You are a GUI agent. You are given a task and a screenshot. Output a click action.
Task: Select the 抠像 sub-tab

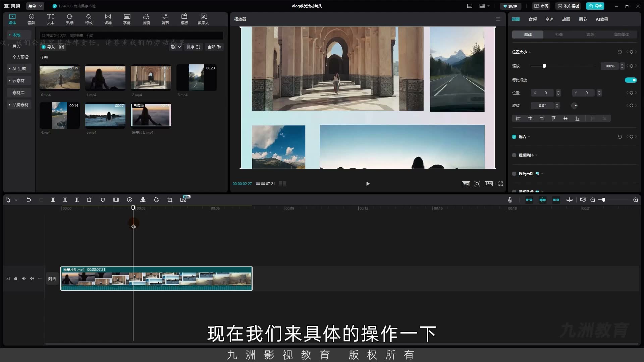559,35
